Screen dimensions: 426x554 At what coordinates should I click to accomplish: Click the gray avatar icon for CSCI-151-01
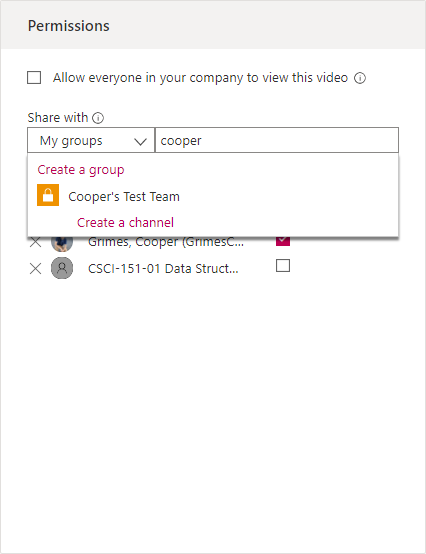coord(62,268)
